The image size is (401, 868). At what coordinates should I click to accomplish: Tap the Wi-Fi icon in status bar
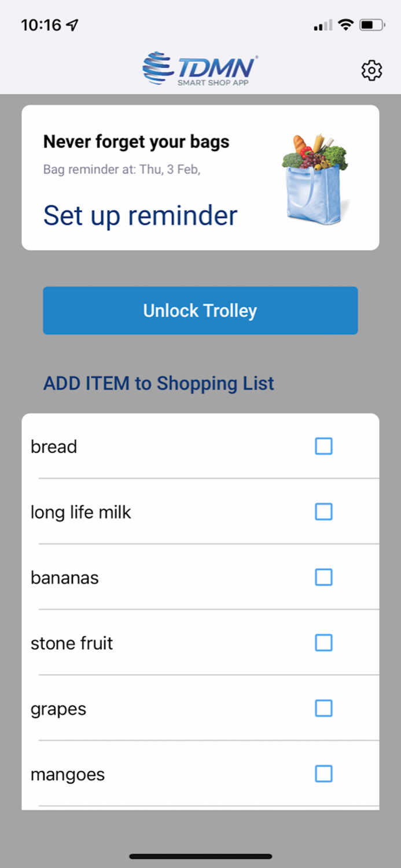pos(345,25)
